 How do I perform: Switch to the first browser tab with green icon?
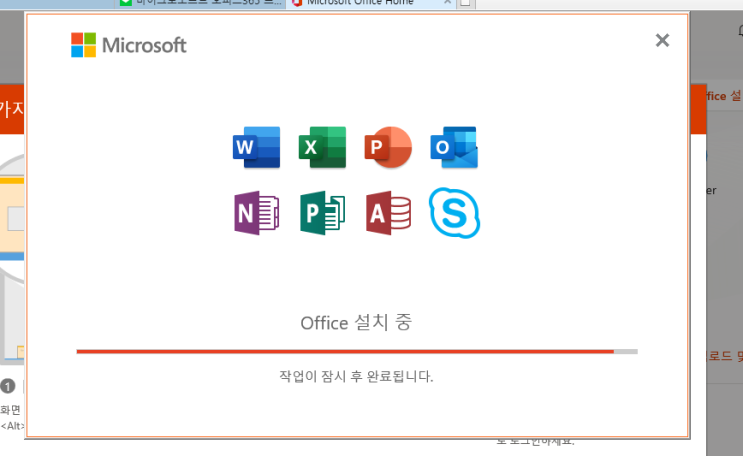point(200,4)
